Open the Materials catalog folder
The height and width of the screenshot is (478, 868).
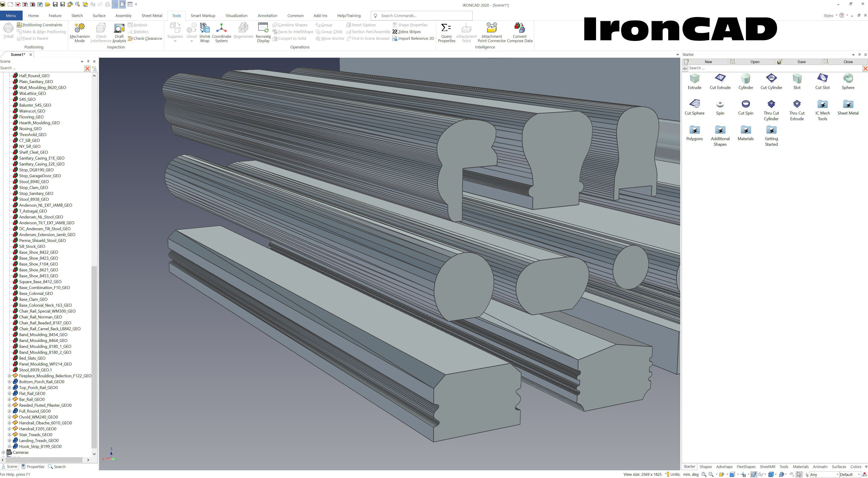point(746,133)
